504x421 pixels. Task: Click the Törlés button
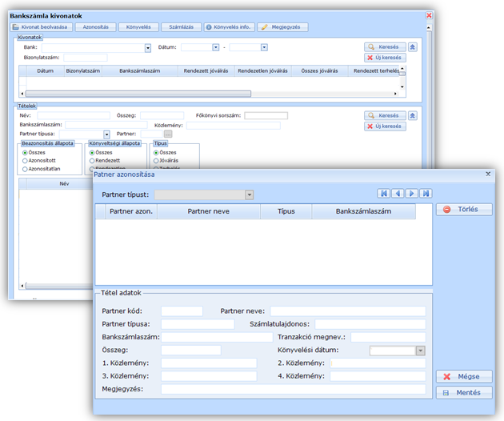[x=464, y=210]
